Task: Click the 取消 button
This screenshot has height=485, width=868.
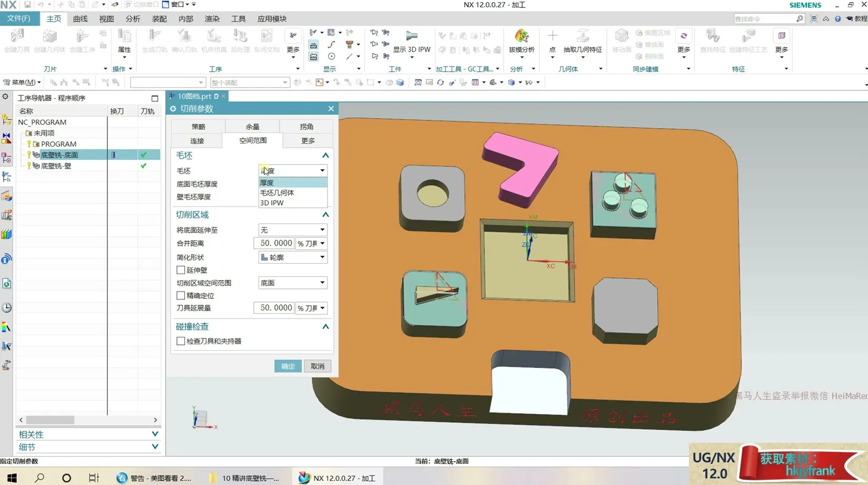Action: click(318, 366)
